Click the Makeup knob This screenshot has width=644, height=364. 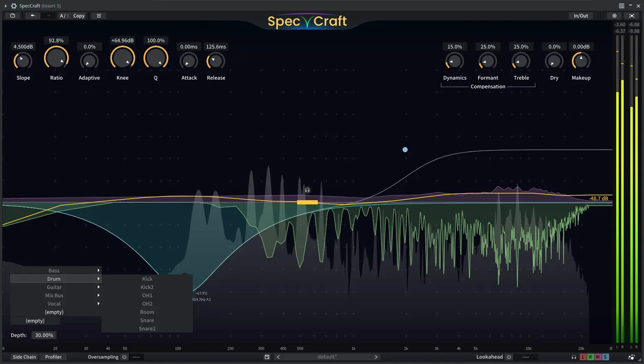coord(581,61)
